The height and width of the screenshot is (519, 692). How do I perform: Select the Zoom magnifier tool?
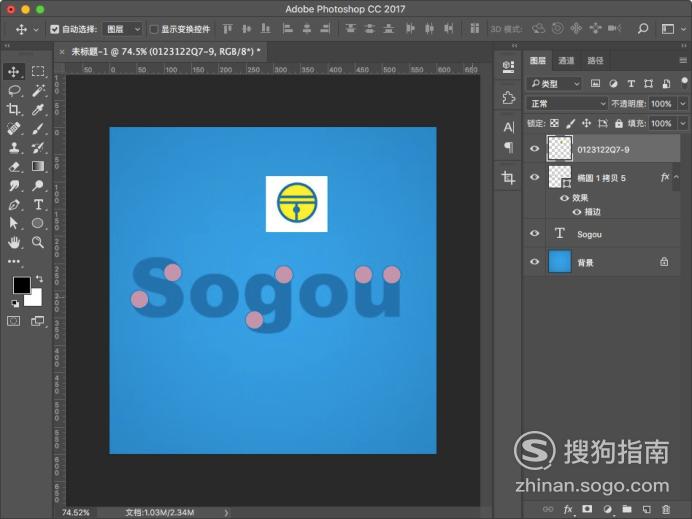[x=38, y=242]
